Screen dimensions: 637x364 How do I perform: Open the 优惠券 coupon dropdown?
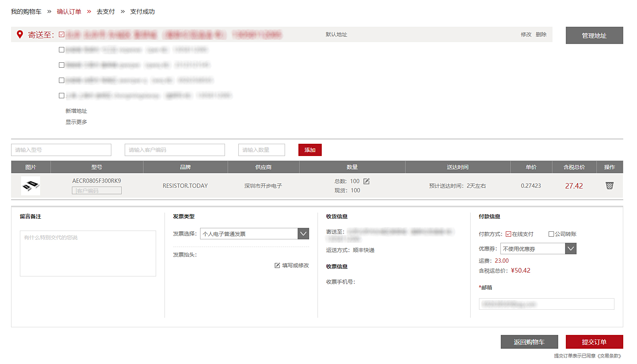[570, 249]
